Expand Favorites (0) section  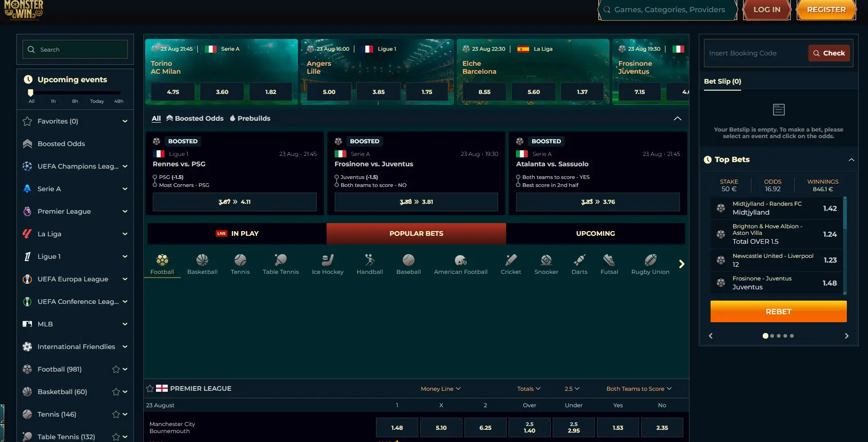[125, 121]
